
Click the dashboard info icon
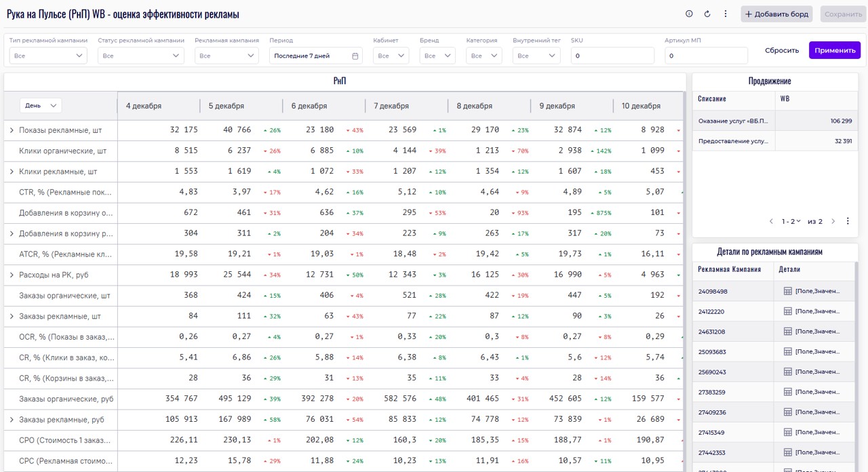[x=689, y=14]
